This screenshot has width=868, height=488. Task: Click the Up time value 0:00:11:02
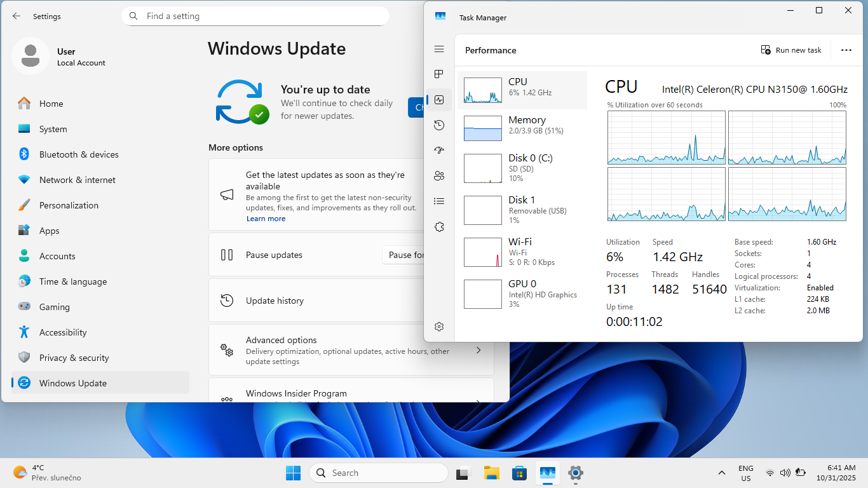[x=634, y=322]
